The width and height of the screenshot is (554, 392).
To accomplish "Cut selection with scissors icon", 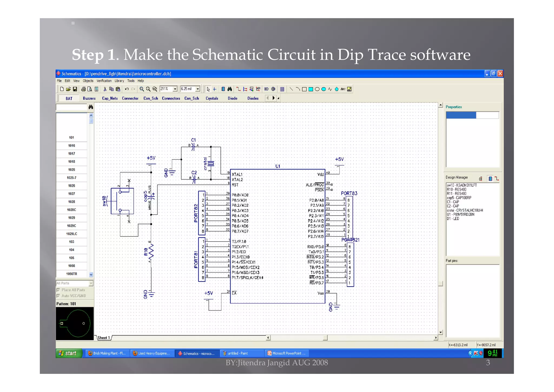I will click(x=105, y=89).
